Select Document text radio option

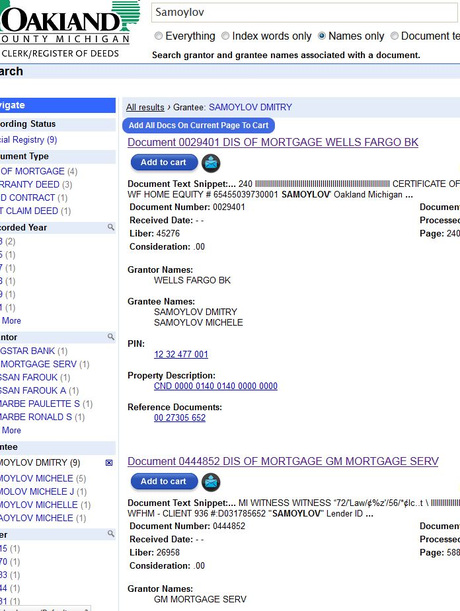click(395, 36)
